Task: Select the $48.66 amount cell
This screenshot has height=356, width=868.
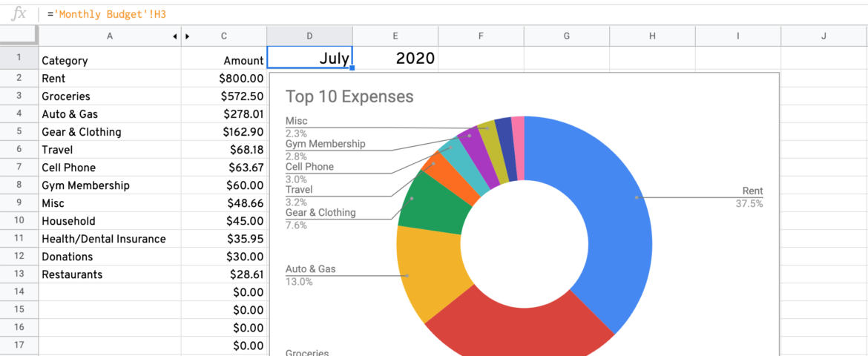Action: [x=223, y=203]
